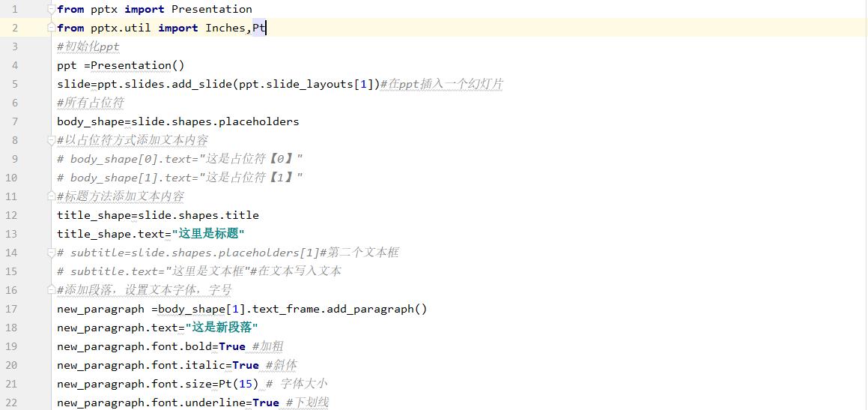The width and height of the screenshot is (868, 410).
Task: Click 'text_frame.add_paragraph()' call
Action: click(340, 309)
